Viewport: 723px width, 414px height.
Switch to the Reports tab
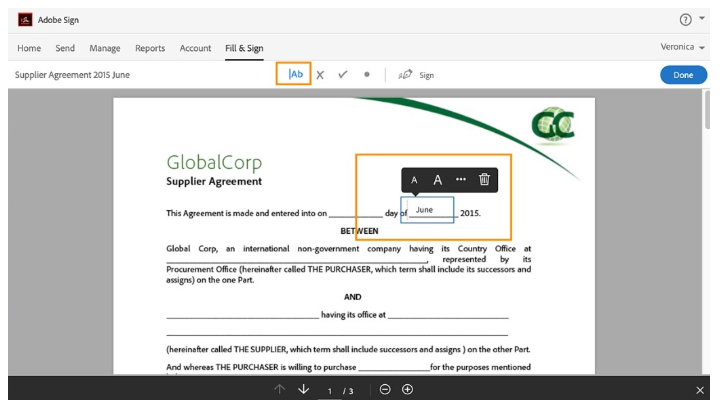(x=150, y=48)
